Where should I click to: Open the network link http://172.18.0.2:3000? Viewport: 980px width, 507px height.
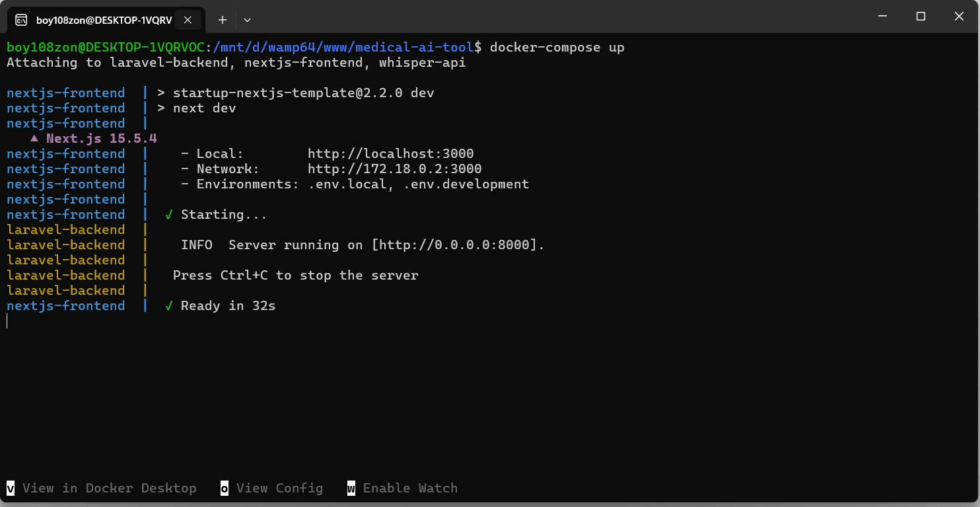click(x=394, y=169)
